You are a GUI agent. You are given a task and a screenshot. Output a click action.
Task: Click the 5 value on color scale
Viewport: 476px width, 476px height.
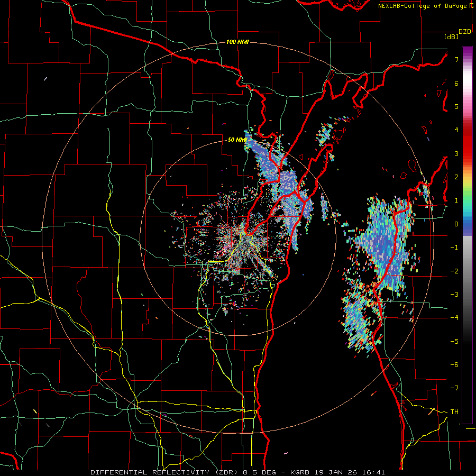tap(456, 106)
